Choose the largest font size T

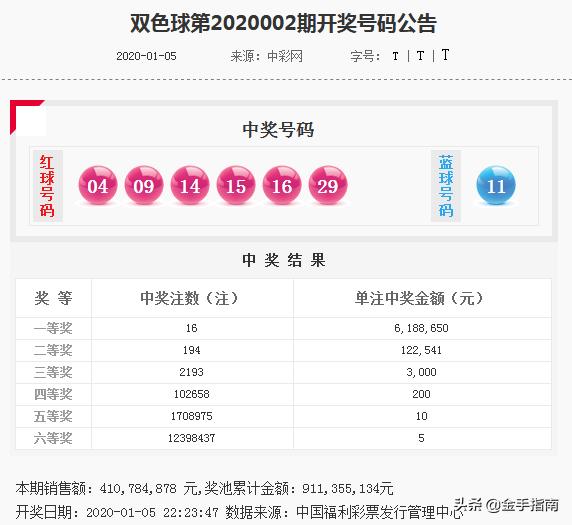(445, 55)
